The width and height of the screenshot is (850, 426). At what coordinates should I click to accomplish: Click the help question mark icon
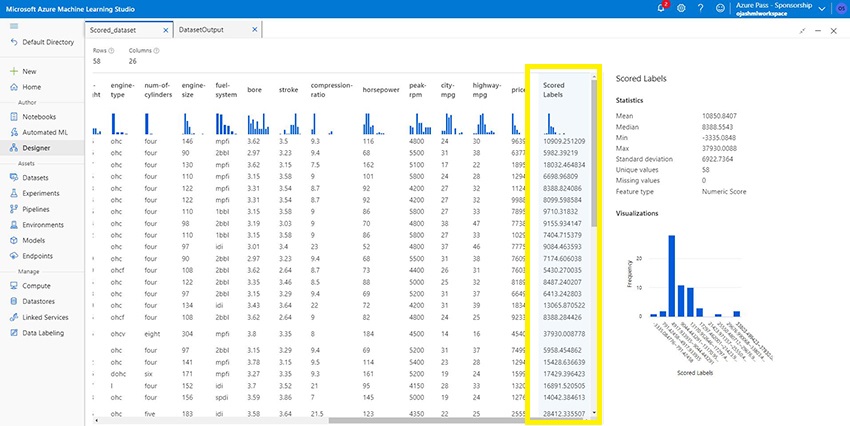tap(700, 8)
